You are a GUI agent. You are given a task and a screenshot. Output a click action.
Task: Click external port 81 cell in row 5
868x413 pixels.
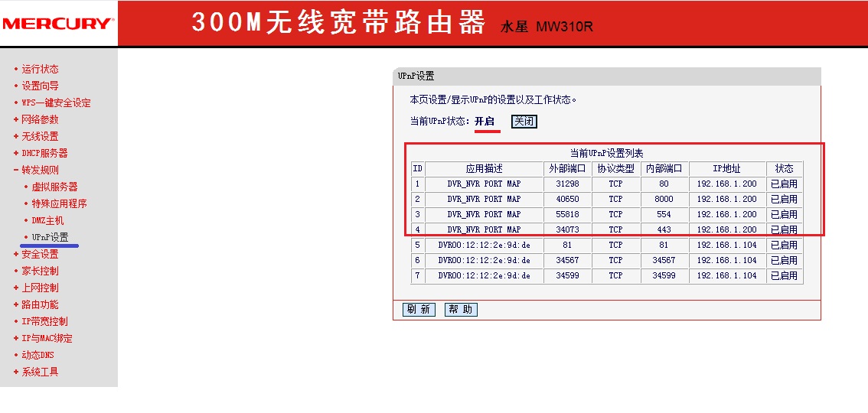(x=567, y=245)
